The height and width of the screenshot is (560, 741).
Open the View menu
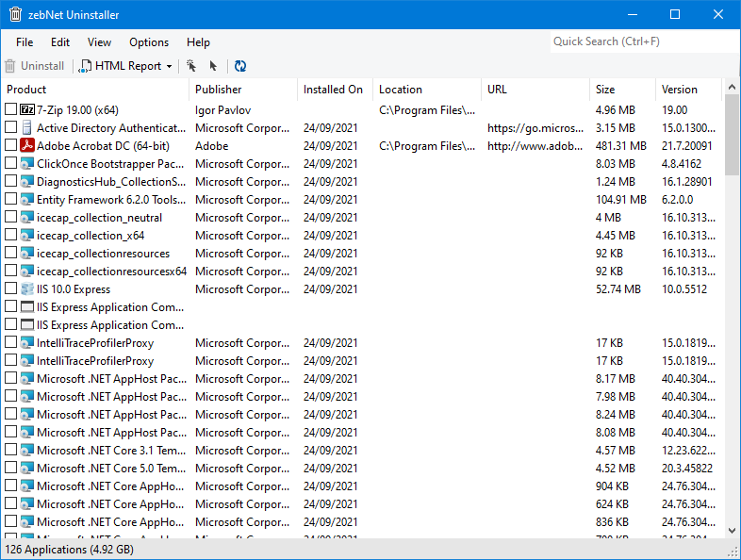[99, 42]
